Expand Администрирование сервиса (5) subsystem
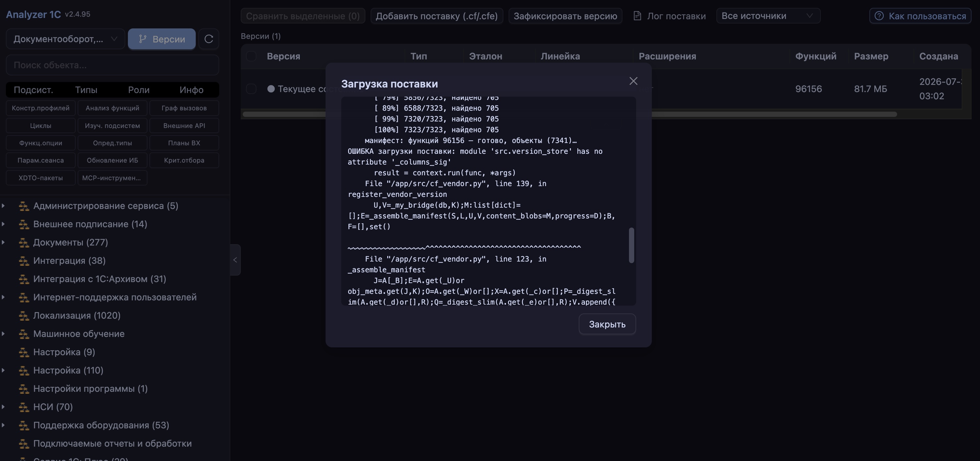Screen dimensions: 980x461 point(3,206)
